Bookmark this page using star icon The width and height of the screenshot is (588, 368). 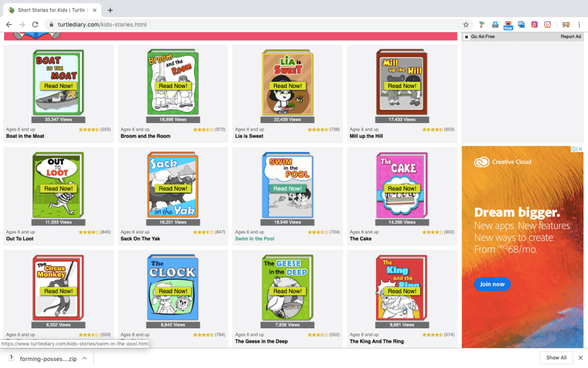click(466, 25)
